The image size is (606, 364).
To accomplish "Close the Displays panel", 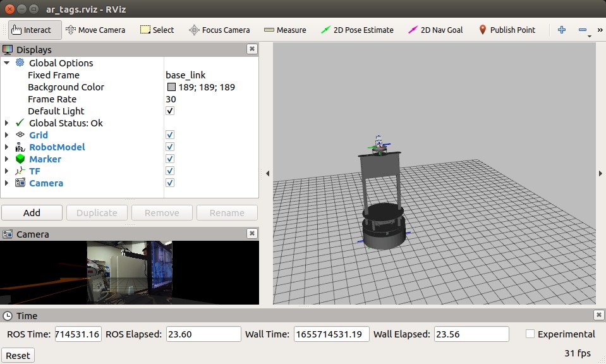I will tap(252, 49).
